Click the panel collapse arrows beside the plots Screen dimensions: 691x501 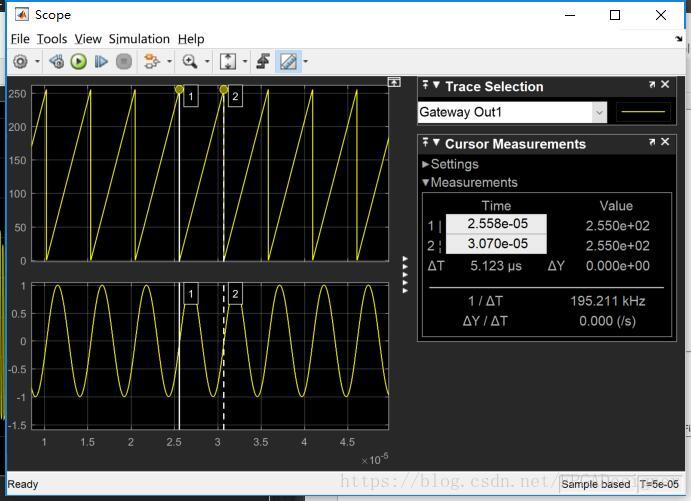point(405,275)
